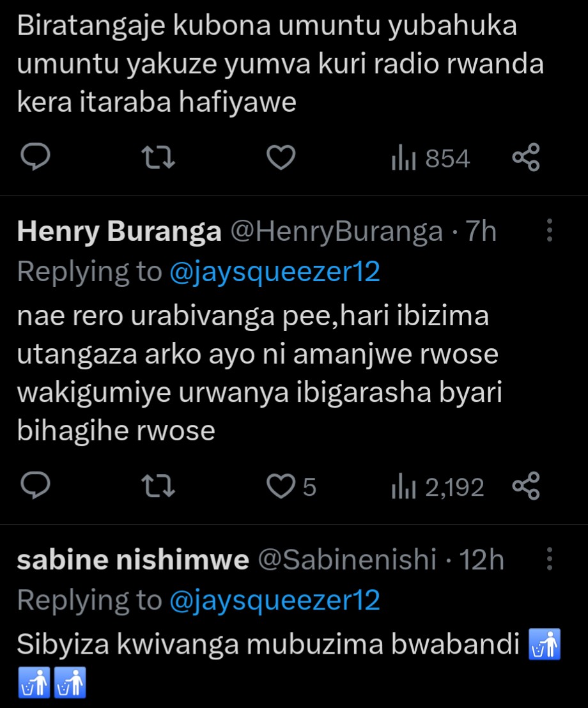Open @Sabinenishi handle link
Screen dimensions: 588x708
point(347,560)
